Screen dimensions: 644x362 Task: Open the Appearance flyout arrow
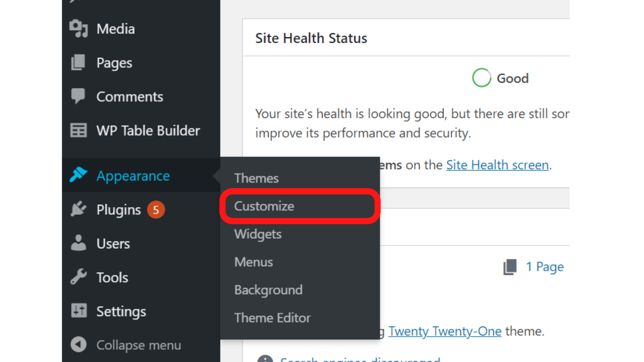pos(216,175)
